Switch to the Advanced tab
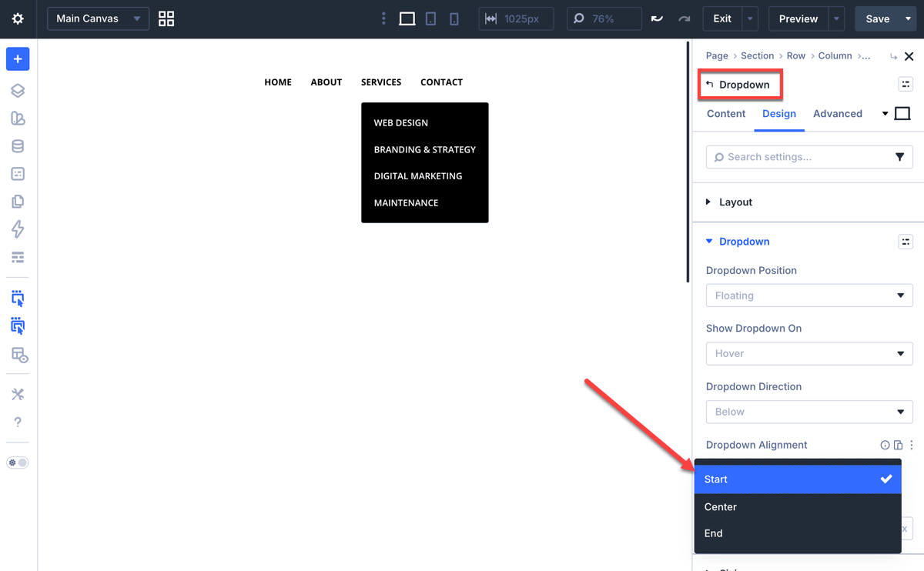 click(837, 114)
